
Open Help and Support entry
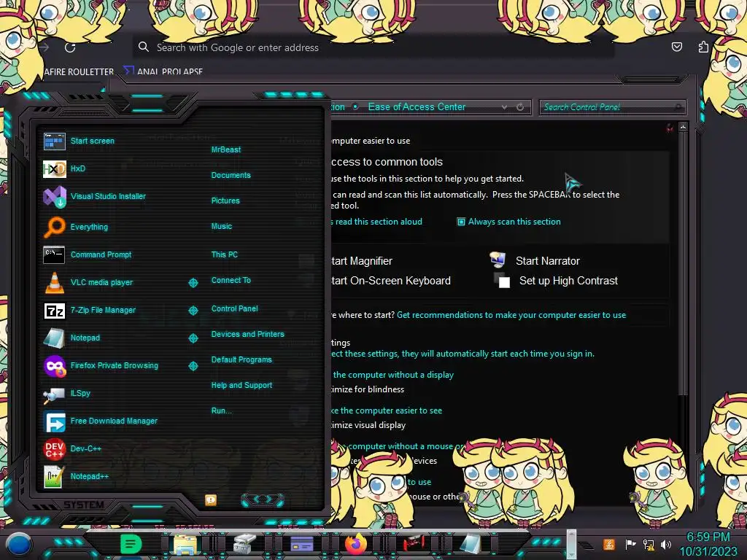coord(241,385)
